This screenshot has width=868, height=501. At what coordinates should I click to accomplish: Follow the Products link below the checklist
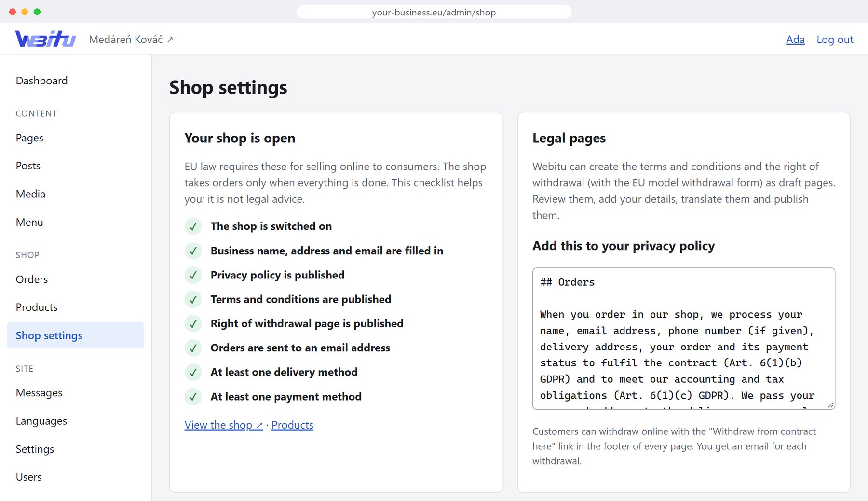[x=292, y=425]
